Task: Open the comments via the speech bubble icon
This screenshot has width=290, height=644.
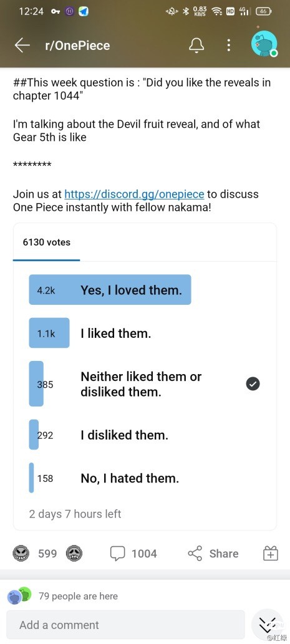Action: coord(117,553)
